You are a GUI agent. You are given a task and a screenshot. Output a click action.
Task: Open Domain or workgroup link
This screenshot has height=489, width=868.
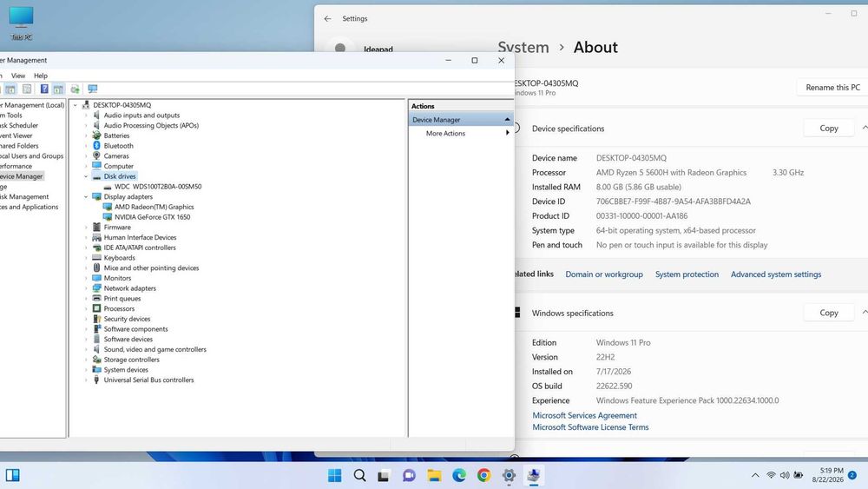coord(604,274)
